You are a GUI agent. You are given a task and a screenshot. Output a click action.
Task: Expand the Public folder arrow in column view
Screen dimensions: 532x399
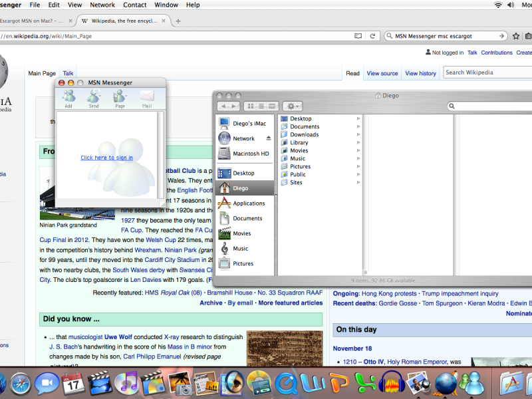tap(358, 174)
